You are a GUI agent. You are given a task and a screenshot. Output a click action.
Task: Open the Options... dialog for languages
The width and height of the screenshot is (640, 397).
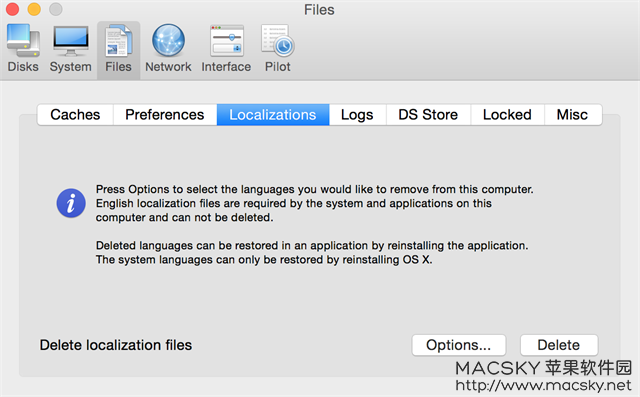(459, 345)
